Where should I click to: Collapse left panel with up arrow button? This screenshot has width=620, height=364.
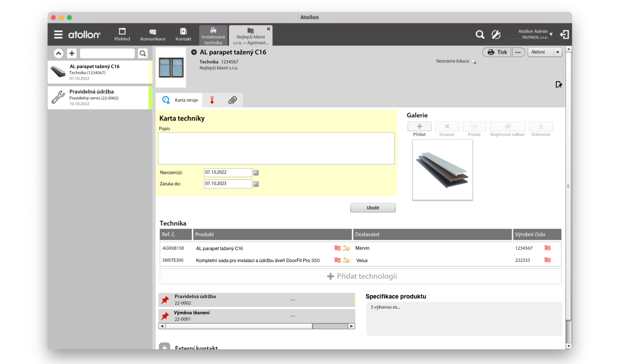click(59, 53)
